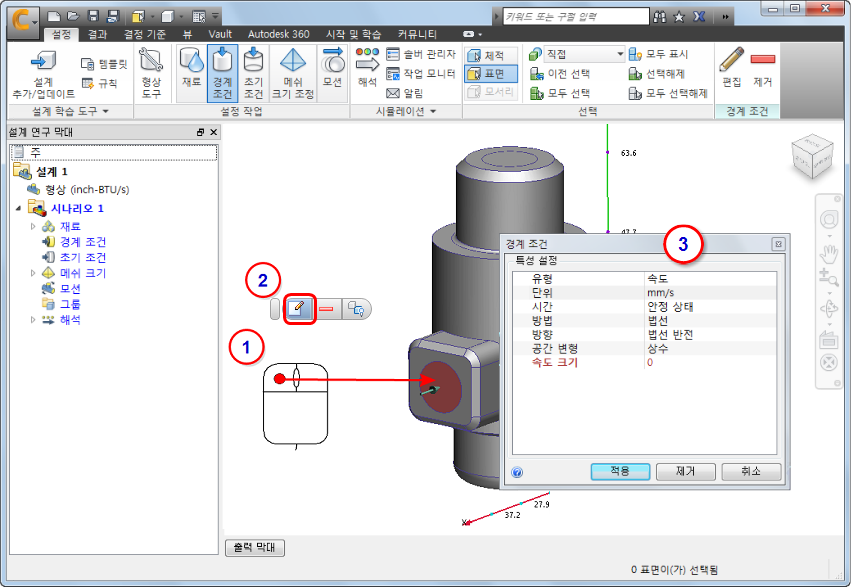
Task: Click the remove icon on the floating toolbar
Action: pyautogui.click(x=327, y=309)
